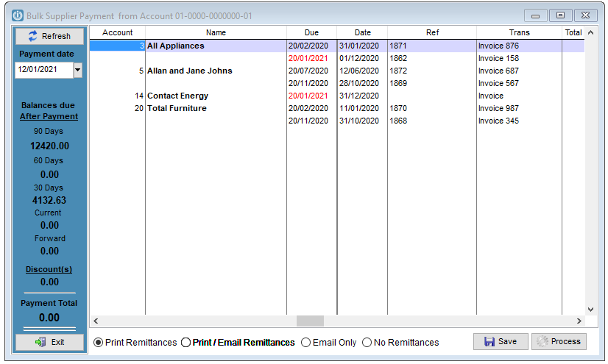Close the Bulk Supplier Payment window
The height and width of the screenshot is (364, 608).
585,15
